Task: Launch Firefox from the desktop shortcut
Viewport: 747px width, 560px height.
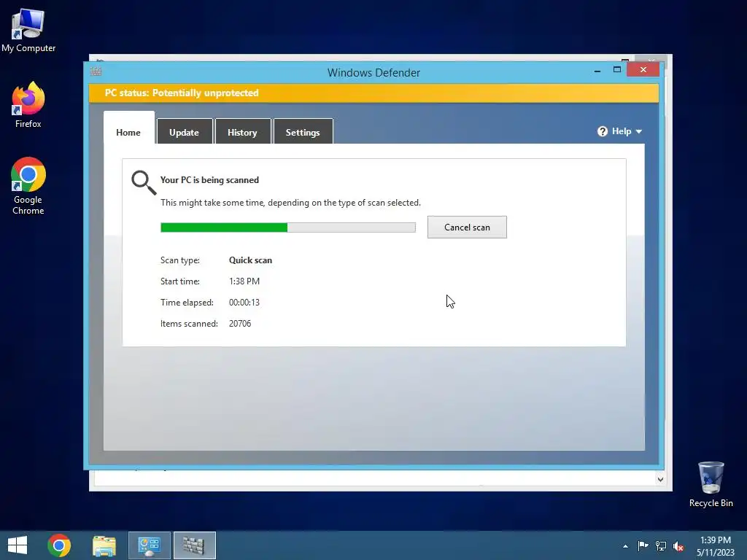Action: pos(28,105)
